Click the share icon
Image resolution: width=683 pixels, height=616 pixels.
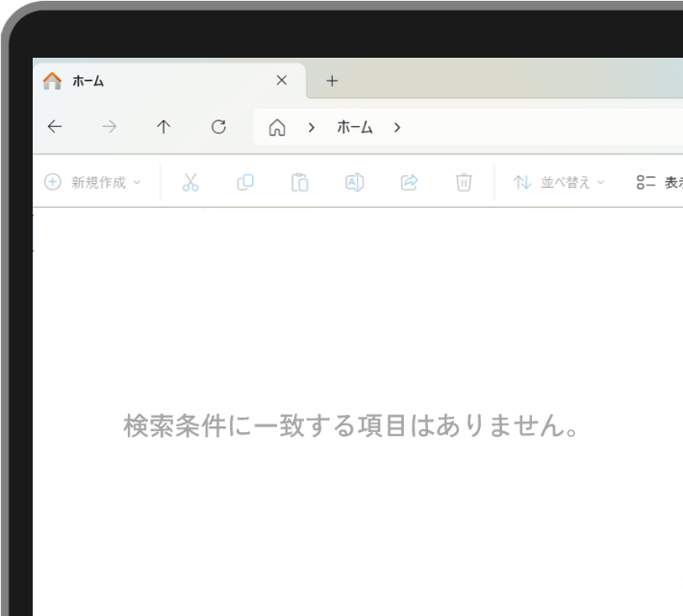pos(409,182)
